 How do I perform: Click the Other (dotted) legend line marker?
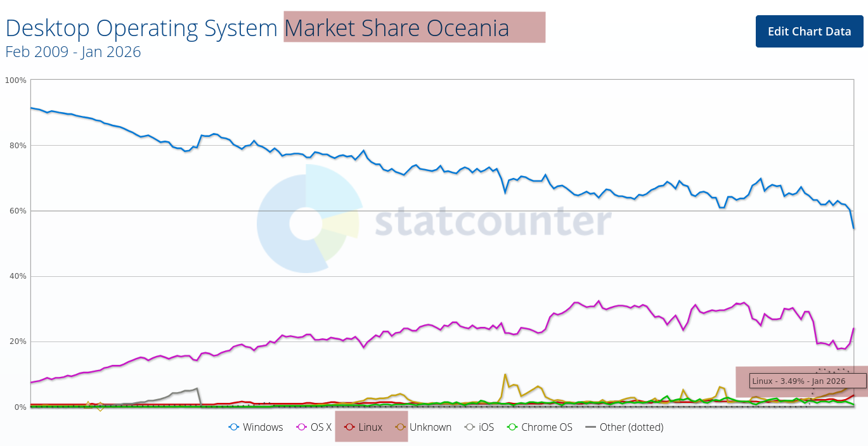[x=591, y=427]
